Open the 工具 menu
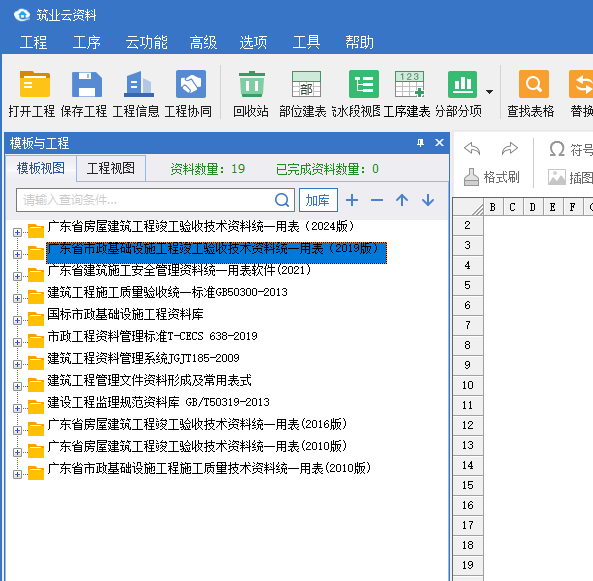The width and height of the screenshot is (593, 581). point(306,42)
